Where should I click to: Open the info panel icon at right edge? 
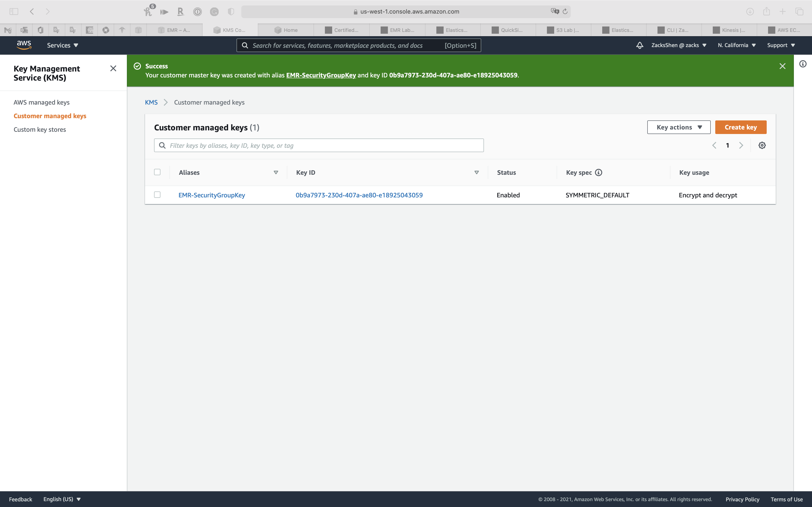tap(803, 64)
